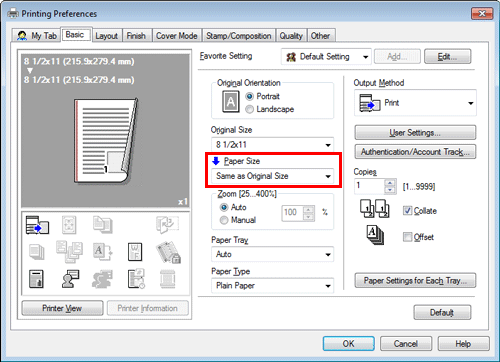Select the Basic tab
The width and height of the screenshot is (500, 362).
pyautogui.click(x=75, y=35)
